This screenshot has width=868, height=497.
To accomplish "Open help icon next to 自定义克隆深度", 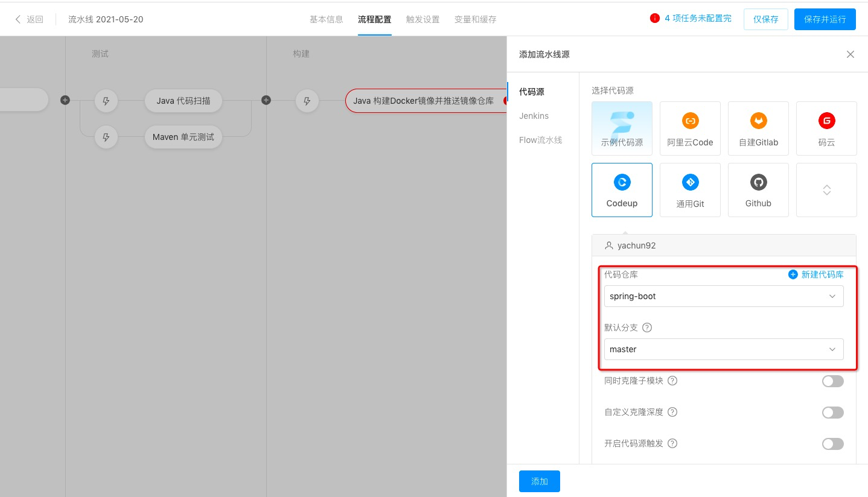I will (672, 412).
